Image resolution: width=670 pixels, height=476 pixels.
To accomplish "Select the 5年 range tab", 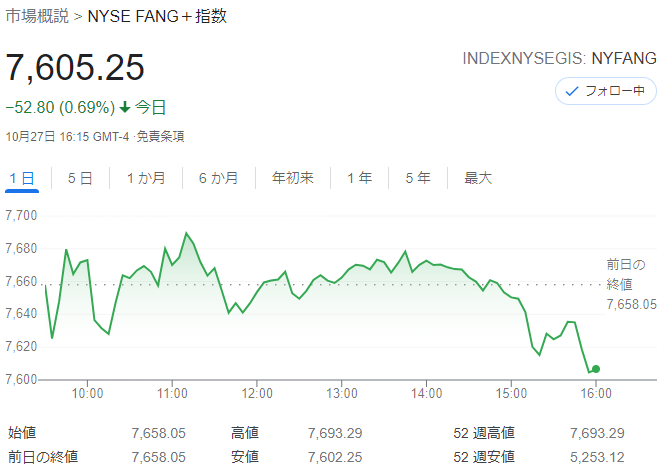I will point(417,178).
